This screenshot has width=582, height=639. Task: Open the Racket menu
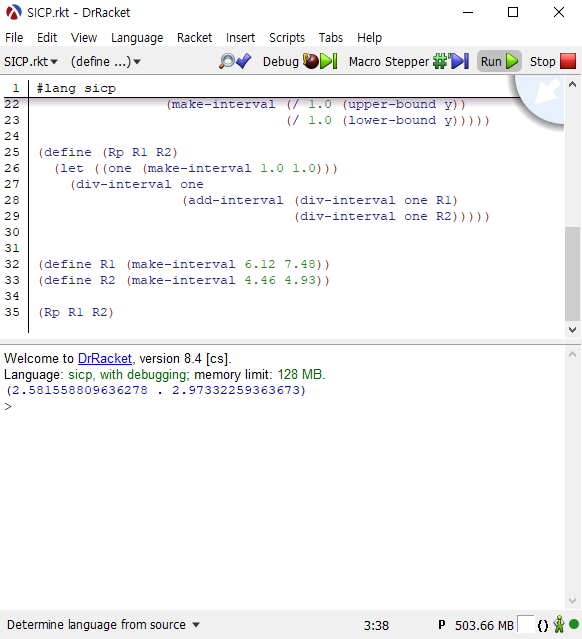point(194,37)
